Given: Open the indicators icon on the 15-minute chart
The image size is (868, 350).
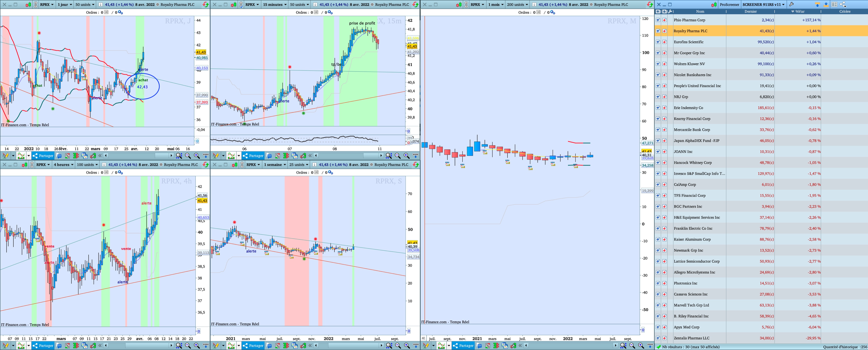Looking at the screenshot, I should pos(231,156).
